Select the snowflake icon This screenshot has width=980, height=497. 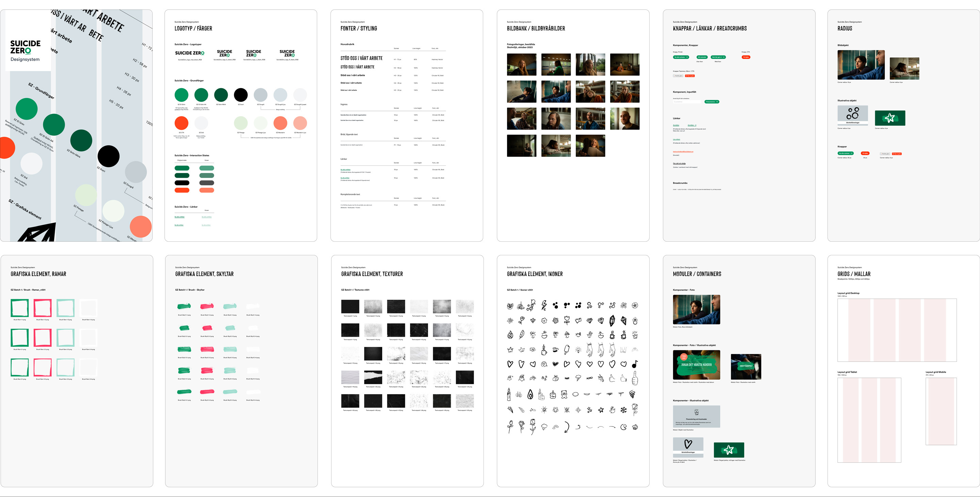point(623,410)
